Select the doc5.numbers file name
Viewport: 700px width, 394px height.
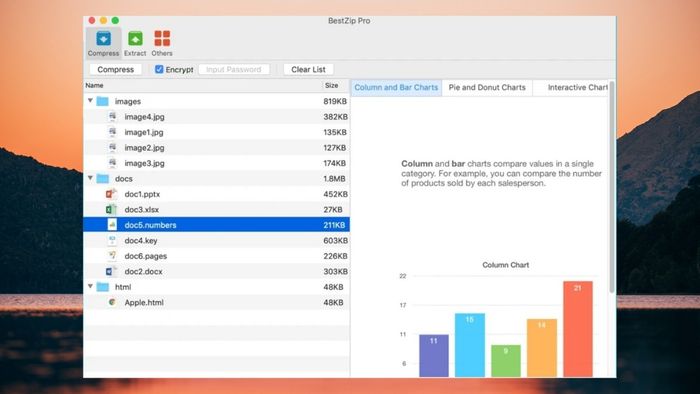150,225
